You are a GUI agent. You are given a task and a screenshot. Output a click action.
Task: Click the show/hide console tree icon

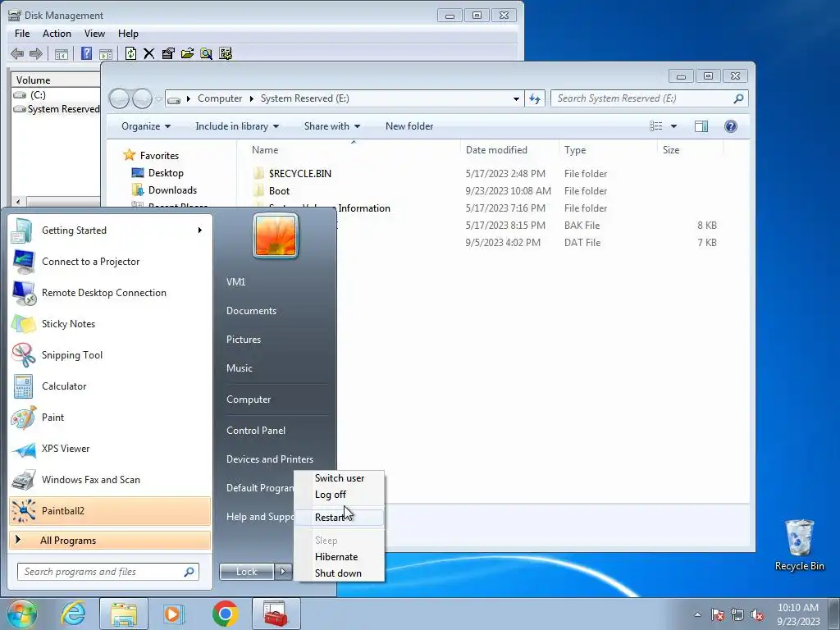pos(62,53)
